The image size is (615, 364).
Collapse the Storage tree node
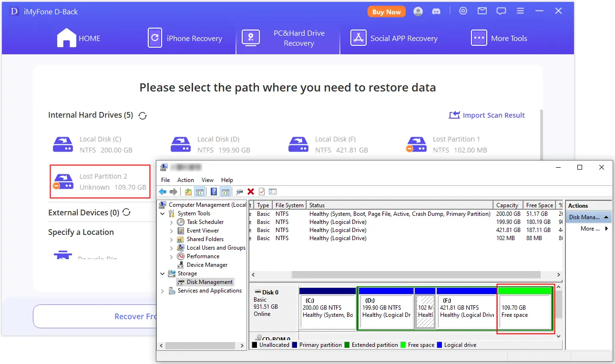[163, 273]
